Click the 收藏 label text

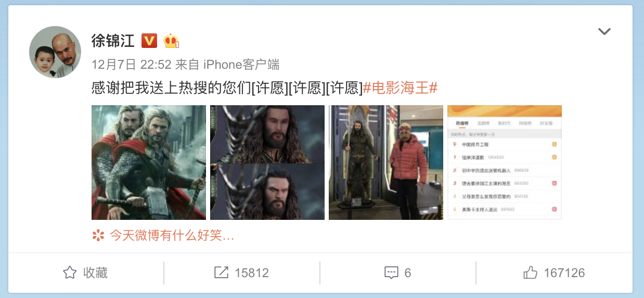[x=95, y=272]
